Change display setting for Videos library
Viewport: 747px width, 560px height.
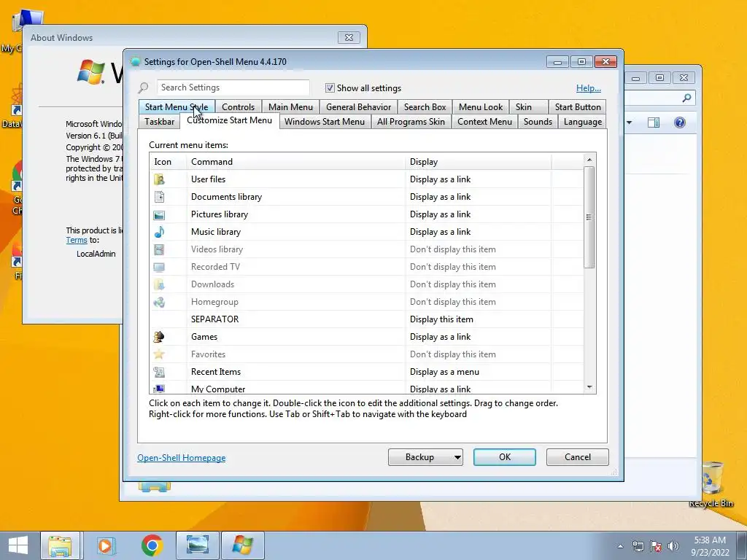click(x=479, y=249)
